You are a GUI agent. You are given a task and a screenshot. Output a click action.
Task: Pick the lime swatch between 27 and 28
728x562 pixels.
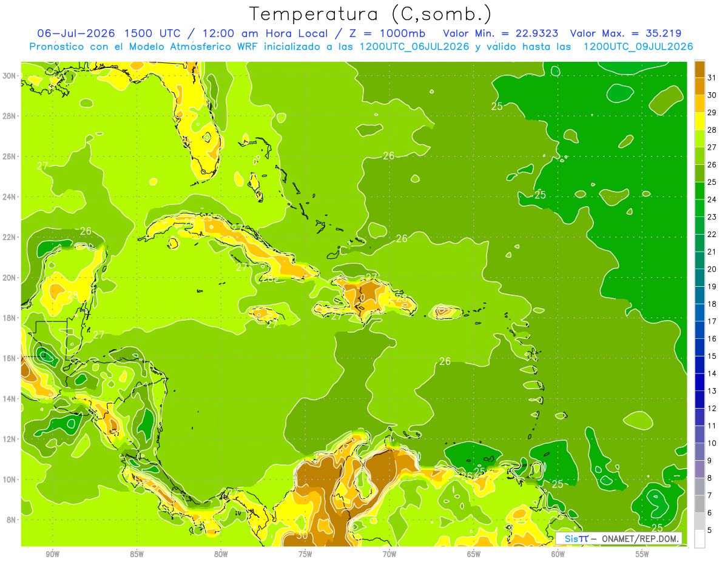[699, 138]
